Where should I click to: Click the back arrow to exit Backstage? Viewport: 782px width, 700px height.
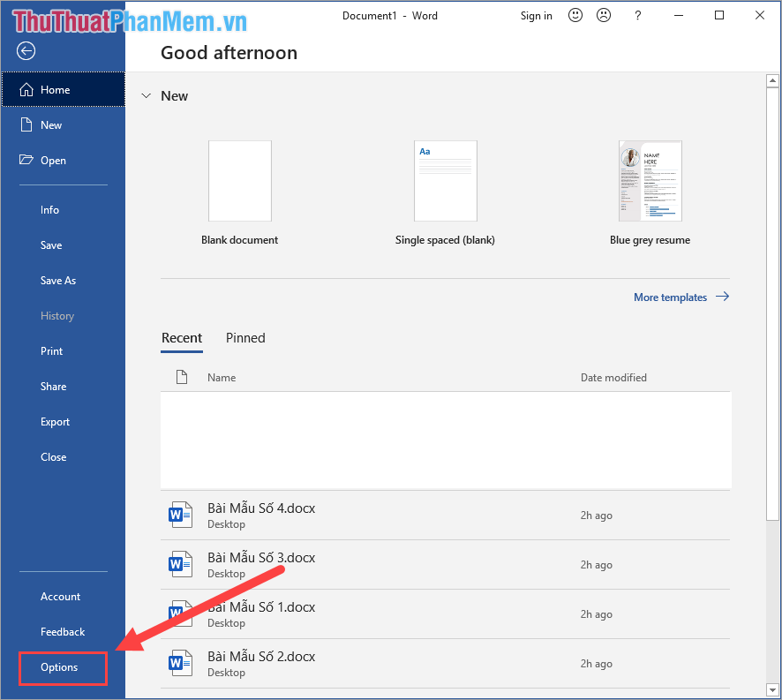click(26, 51)
